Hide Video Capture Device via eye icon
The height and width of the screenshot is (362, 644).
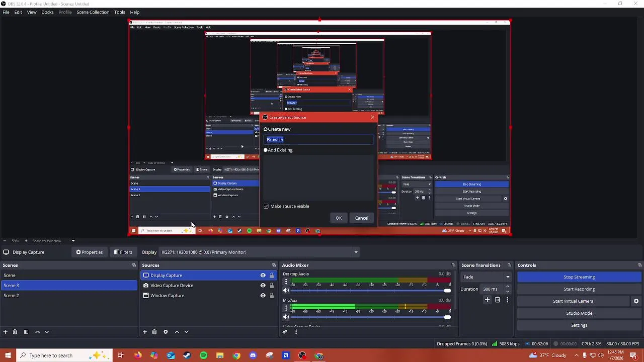[263, 286]
